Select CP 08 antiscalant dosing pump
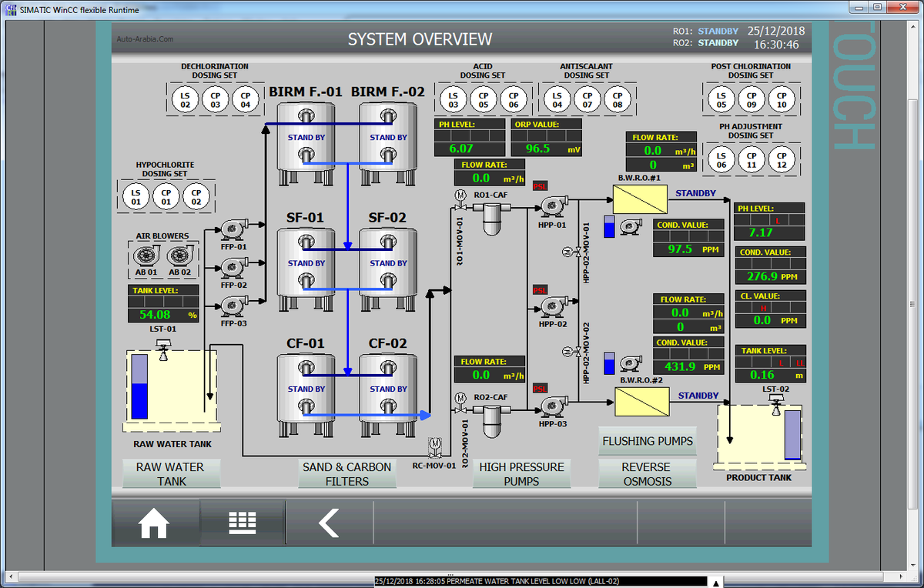The width and height of the screenshot is (924, 588). (x=618, y=99)
